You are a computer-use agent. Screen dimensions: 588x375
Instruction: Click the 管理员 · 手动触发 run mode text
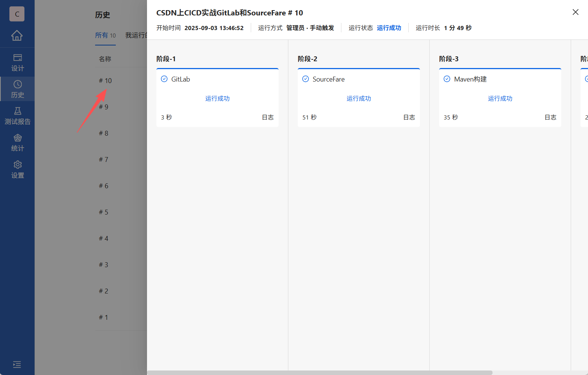point(310,28)
